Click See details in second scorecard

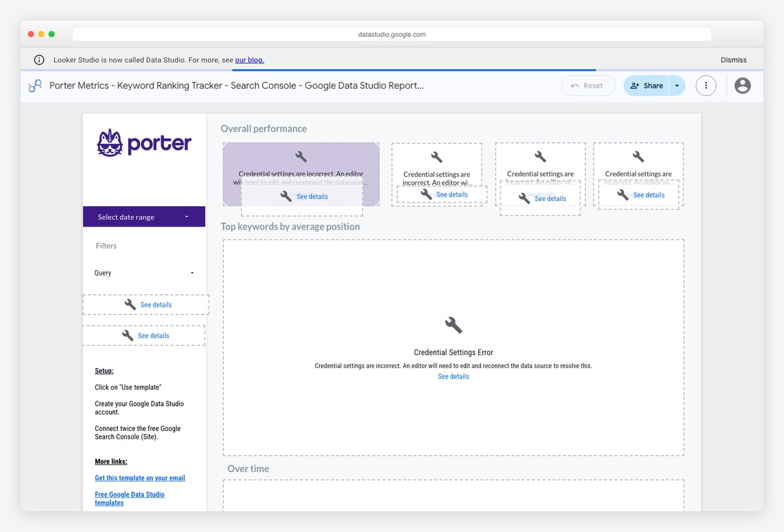point(452,195)
